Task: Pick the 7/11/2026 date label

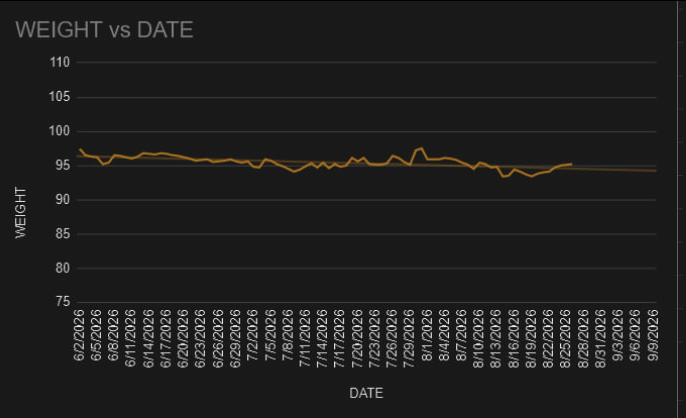Action: (304, 338)
